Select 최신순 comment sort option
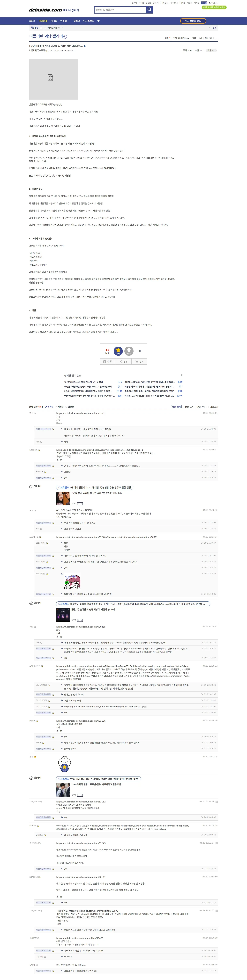This screenshot has width=247, height=980. coord(59,407)
